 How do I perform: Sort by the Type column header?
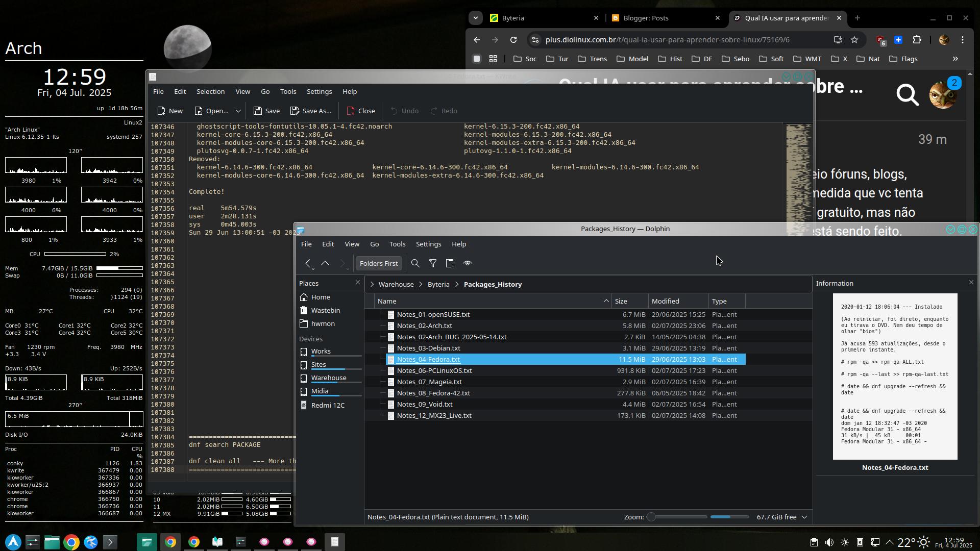point(727,301)
